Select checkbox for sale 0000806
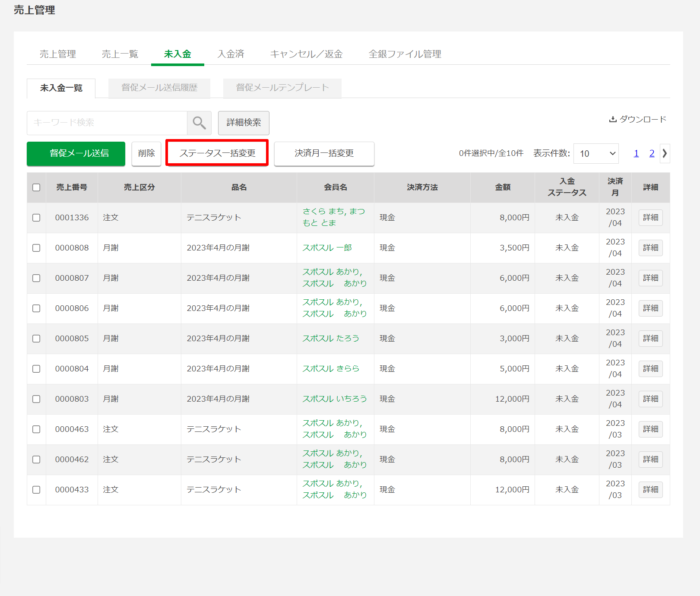This screenshot has height=596, width=700. click(x=36, y=308)
